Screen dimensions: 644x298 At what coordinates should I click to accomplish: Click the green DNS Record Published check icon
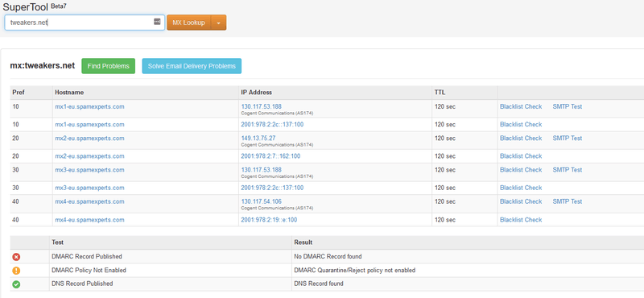[x=16, y=284]
